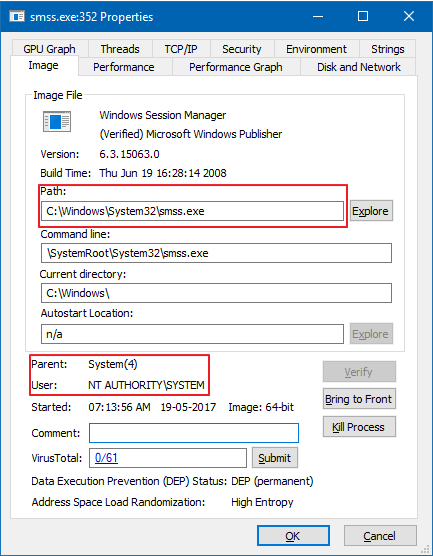Click the Current directory field

pyautogui.click(x=216, y=293)
